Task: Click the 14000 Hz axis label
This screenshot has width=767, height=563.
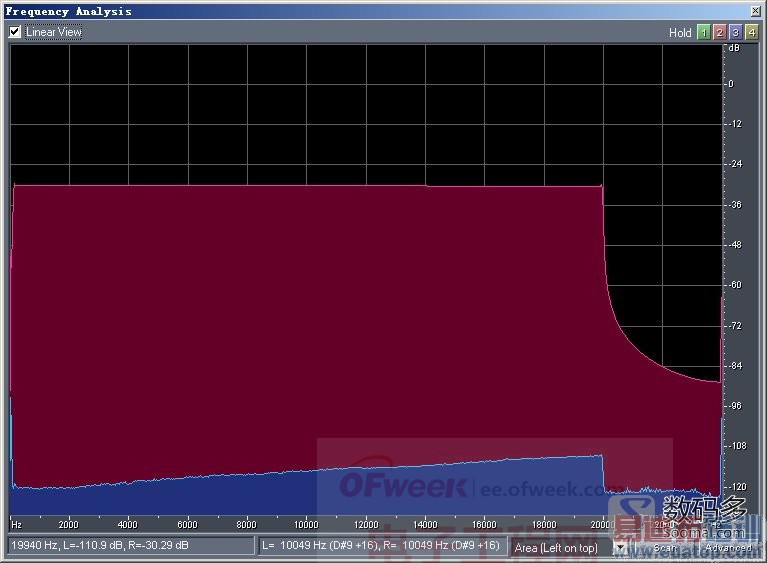Action: tap(425, 525)
